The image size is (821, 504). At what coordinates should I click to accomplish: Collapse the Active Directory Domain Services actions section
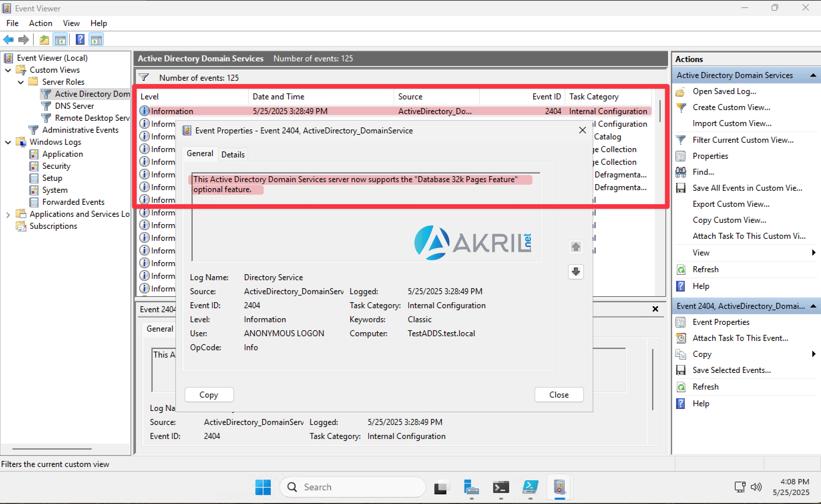tap(813, 75)
